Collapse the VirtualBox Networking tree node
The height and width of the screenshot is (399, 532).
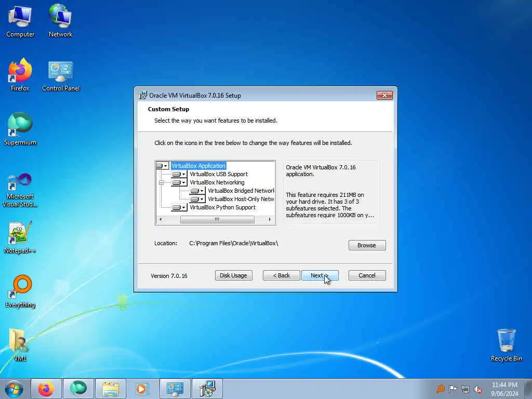coord(161,182)
